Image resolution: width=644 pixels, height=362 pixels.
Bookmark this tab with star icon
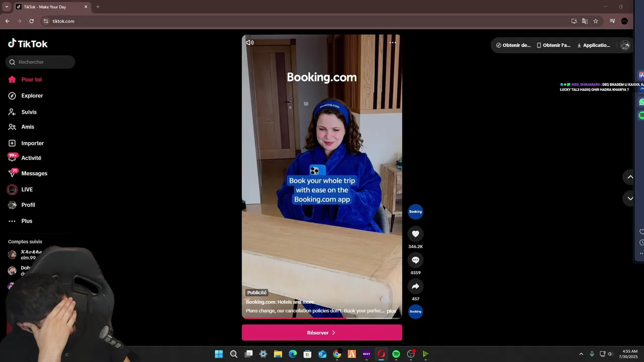(596, 21)
